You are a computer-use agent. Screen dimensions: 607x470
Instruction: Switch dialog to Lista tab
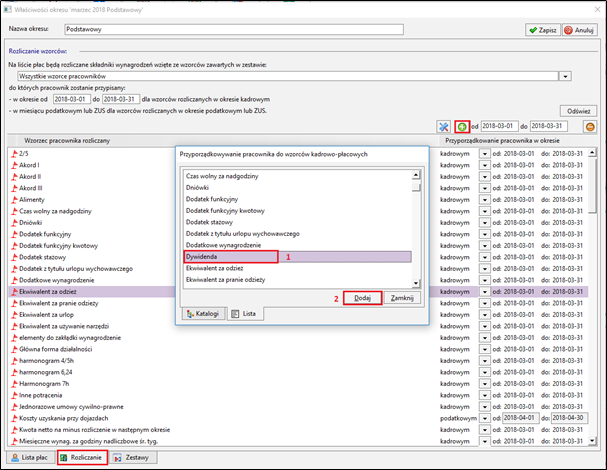245,314
